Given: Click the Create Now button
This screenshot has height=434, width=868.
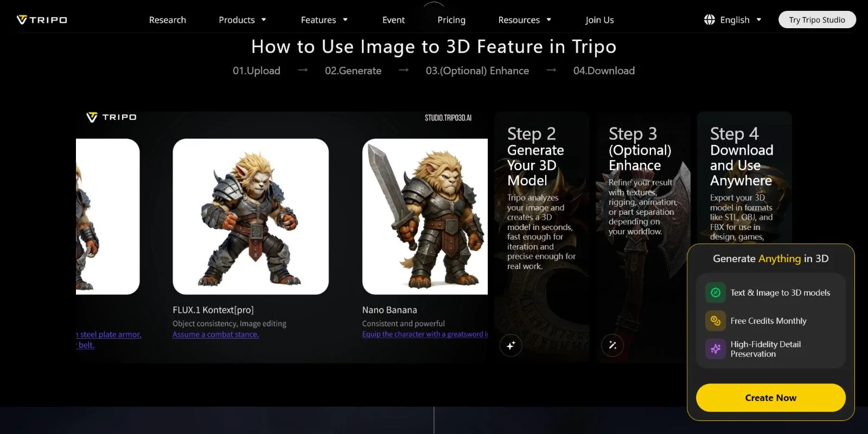Looking at the screenshot, I should [x=770, y=398].
